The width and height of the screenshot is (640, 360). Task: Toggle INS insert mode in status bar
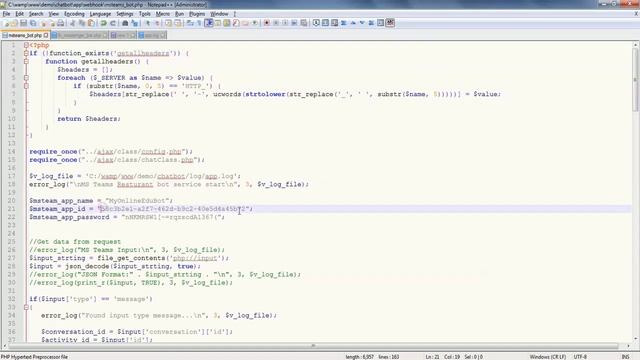625,357
